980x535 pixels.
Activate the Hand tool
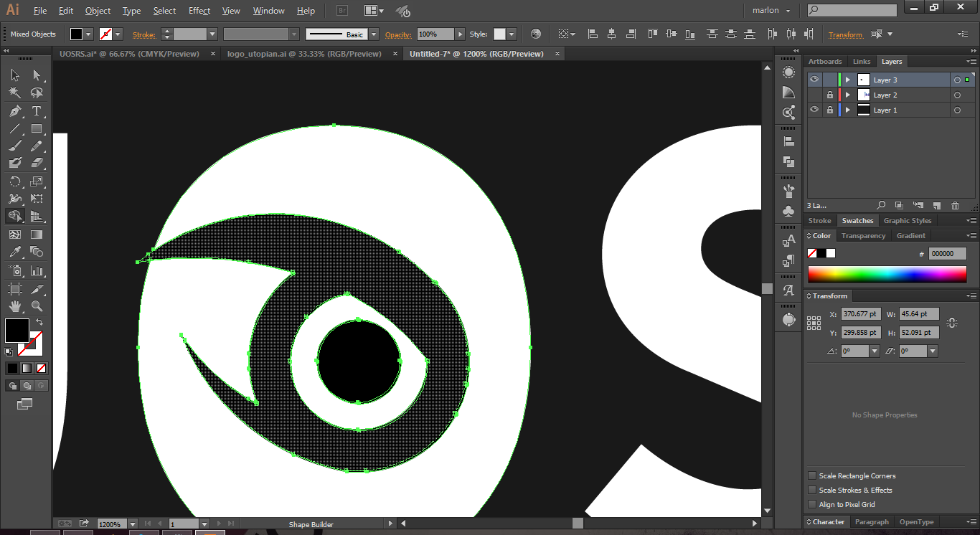(x=15, y=306)
